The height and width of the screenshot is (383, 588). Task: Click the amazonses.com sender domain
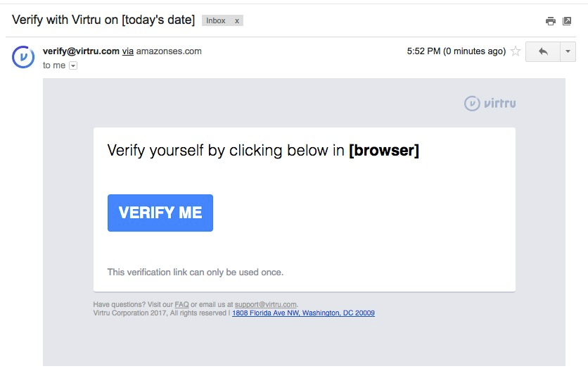169,51
